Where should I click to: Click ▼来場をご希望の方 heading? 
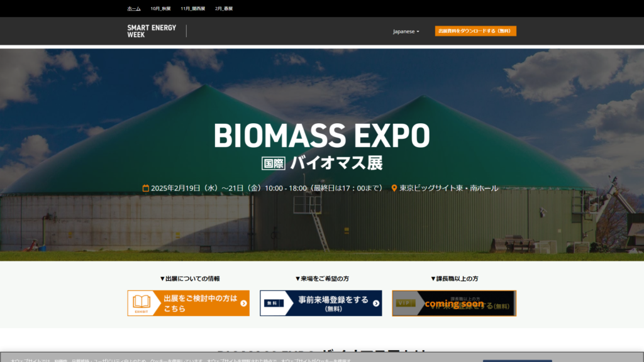coord(322,278)
